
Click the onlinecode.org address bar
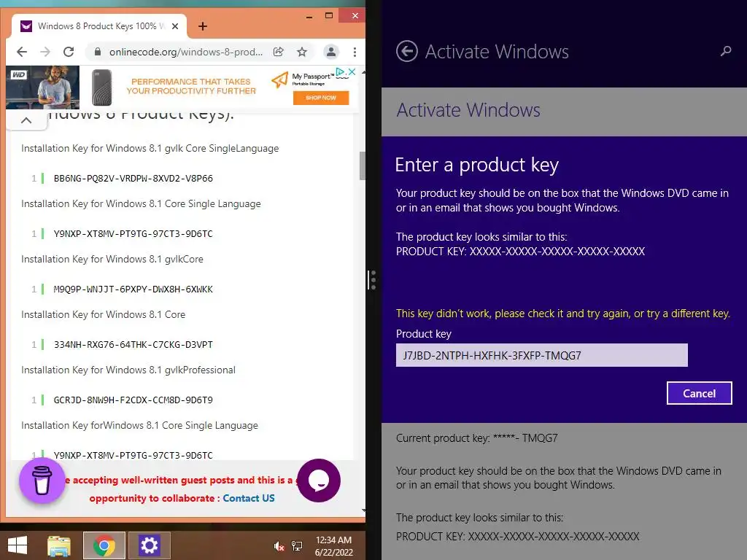coord(186,52)
